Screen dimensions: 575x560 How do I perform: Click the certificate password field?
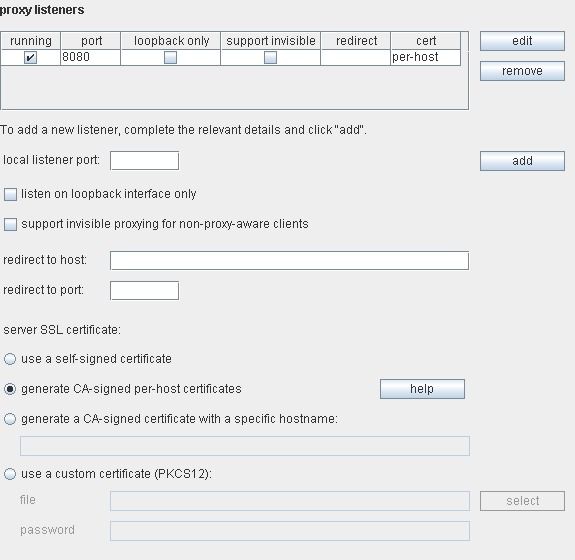(x=290, y=531)
